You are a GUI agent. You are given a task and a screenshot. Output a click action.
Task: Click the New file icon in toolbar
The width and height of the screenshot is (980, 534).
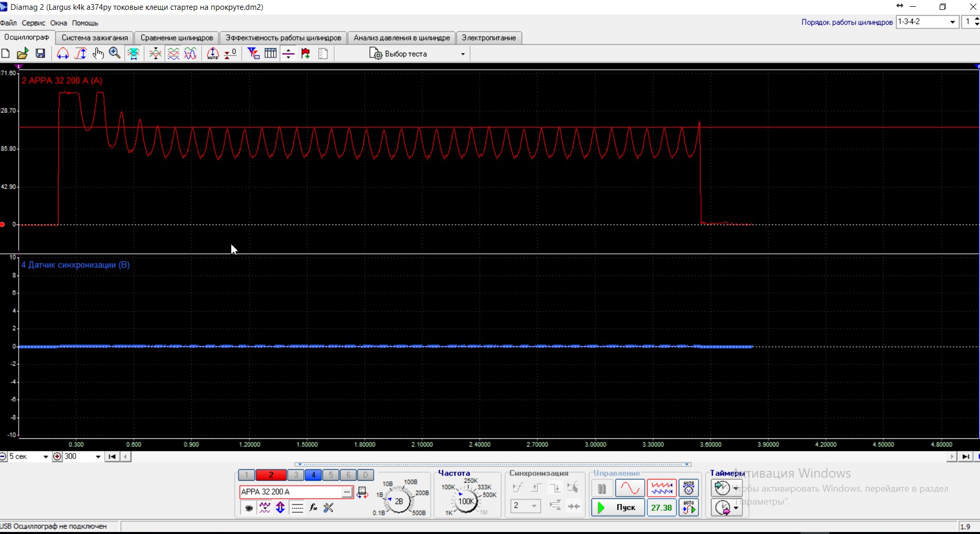6,54
